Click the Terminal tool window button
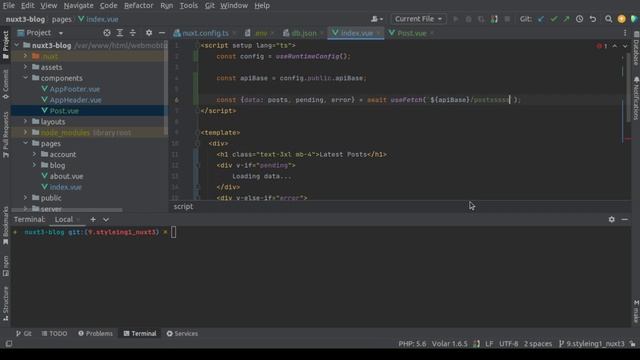The height and width of the screenshot is (360, 640). (140, 333)
